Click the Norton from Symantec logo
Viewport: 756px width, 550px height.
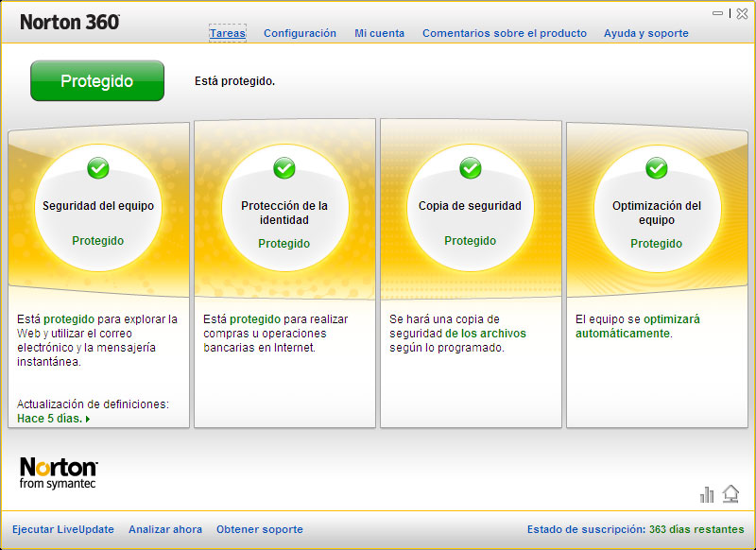(59, 473)
